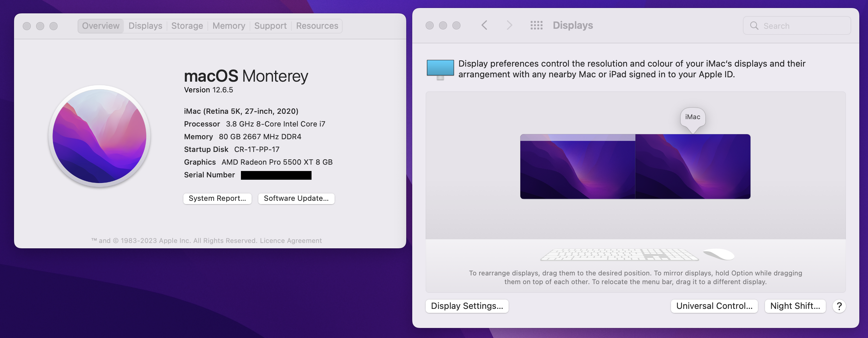This screenshot has width=868, height=338.
Task: Open the Storage tab
Action: pos(187,26)
